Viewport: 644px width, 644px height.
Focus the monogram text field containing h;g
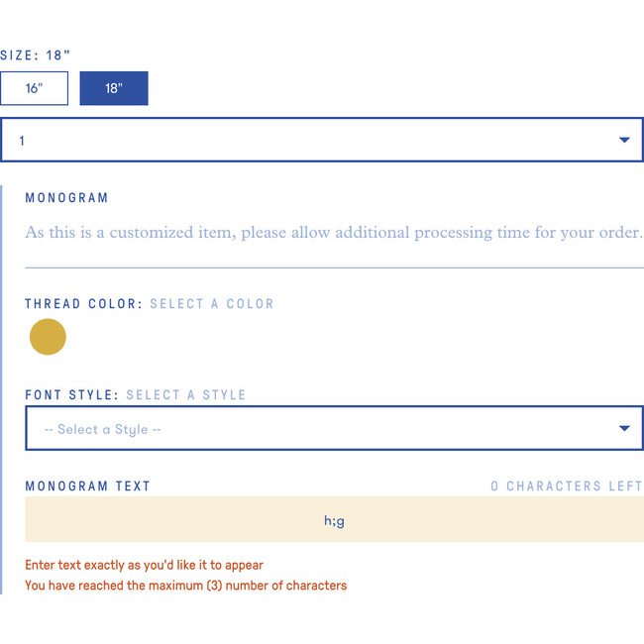click(x=334, y=519)
